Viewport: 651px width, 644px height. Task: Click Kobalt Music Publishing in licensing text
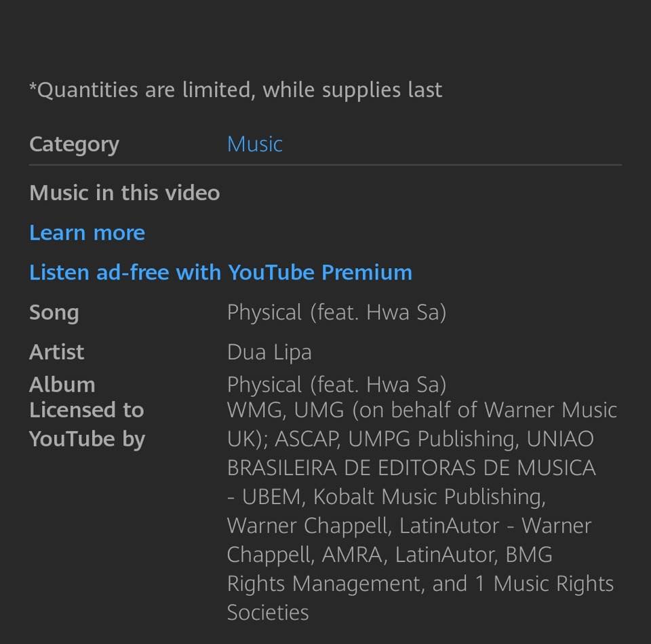point(429,497)
